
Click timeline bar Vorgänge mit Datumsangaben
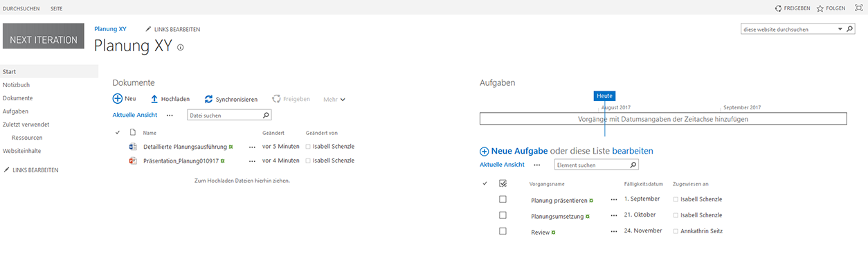(x=663, y=119)
